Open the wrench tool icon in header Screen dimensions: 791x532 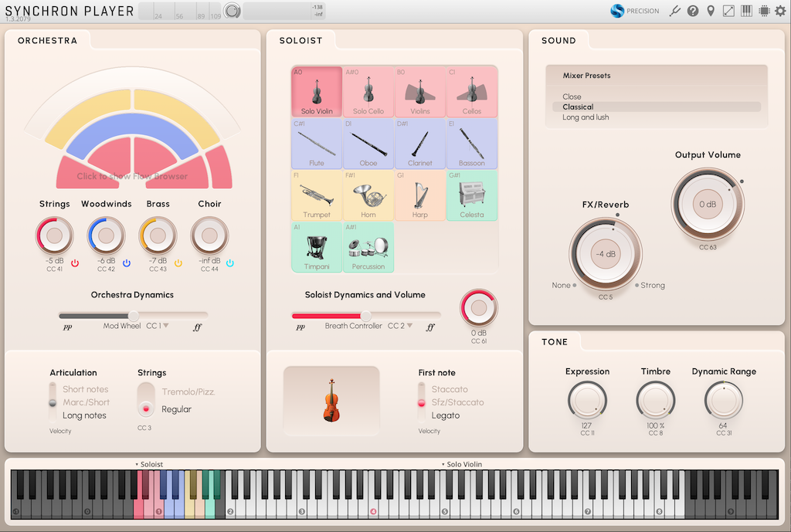click(674, 11)
